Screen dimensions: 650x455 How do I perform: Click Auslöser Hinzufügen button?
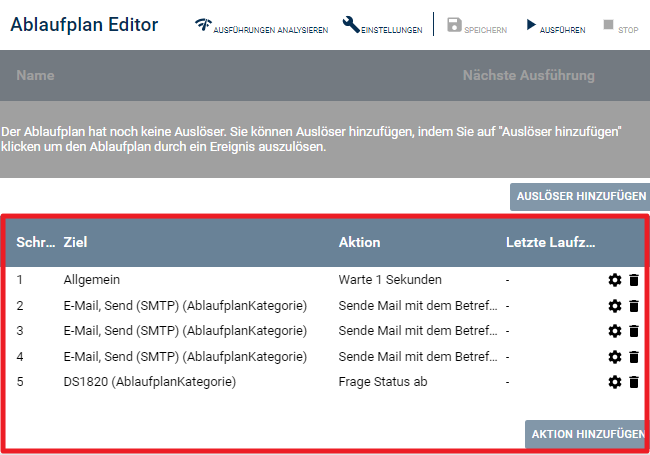click(579, 196)
